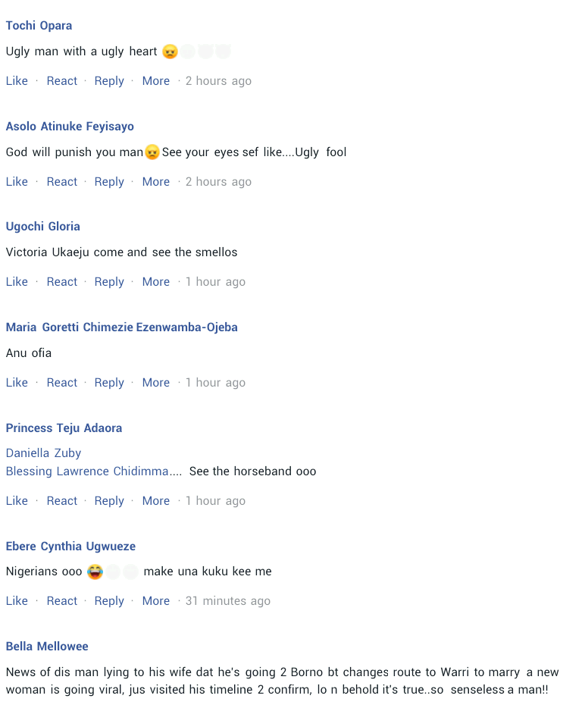Open Ugochi Gloria's profile
The image size is (588, 708).
[x=43, y=227]
